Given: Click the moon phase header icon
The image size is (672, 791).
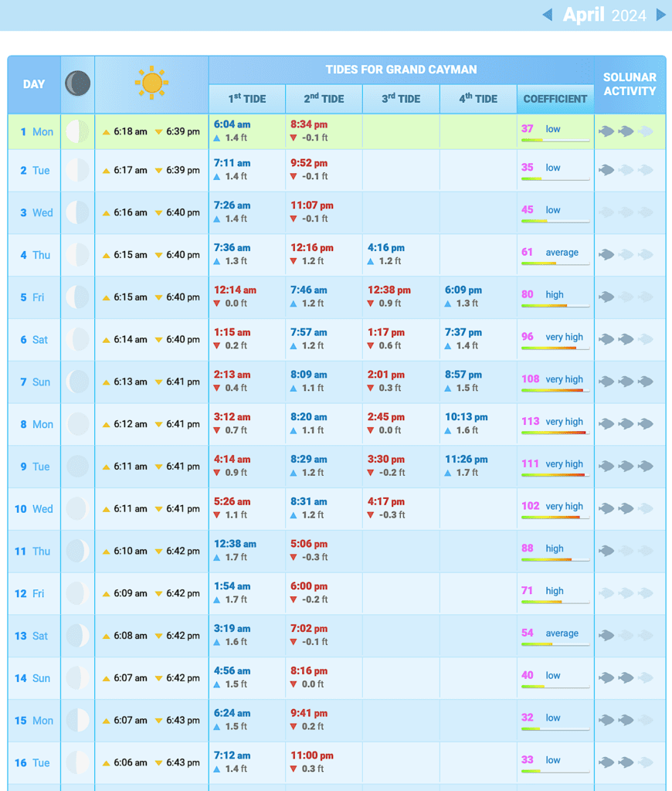Looking at the screenshot, I should point(77,83).
